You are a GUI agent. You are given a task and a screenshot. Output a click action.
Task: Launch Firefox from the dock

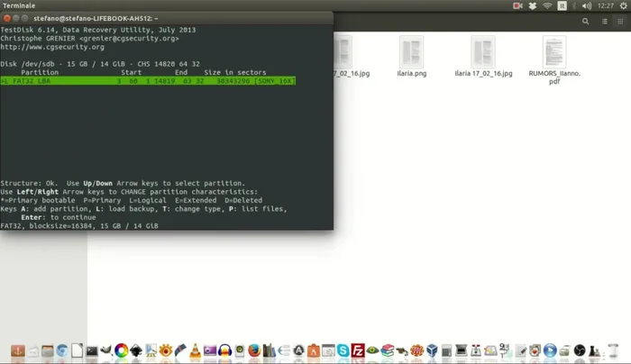point(254,350)
